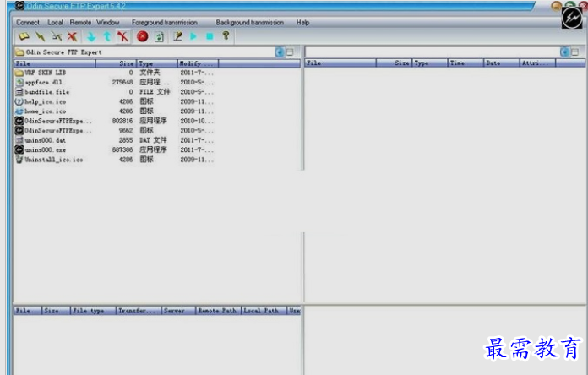Viewport: 588px width, 375px height.
Task: Select OdinSecureFTPExpe row sized 9662
Action: coord(114,131)
